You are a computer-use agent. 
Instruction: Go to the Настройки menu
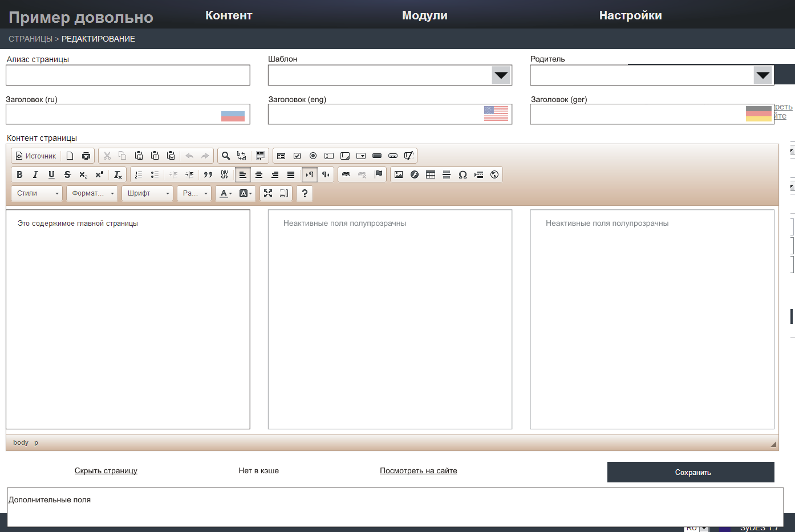[630, 15]
